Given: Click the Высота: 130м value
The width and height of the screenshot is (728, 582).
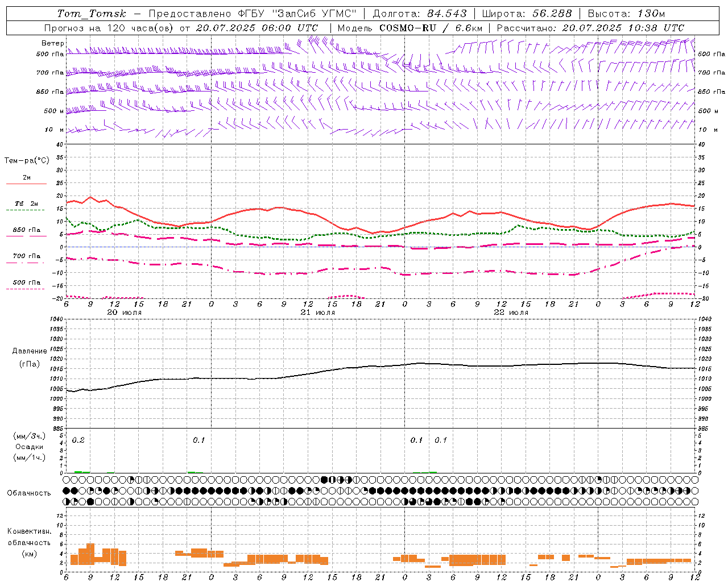Looking at the screenshot, I should point(626,14).
